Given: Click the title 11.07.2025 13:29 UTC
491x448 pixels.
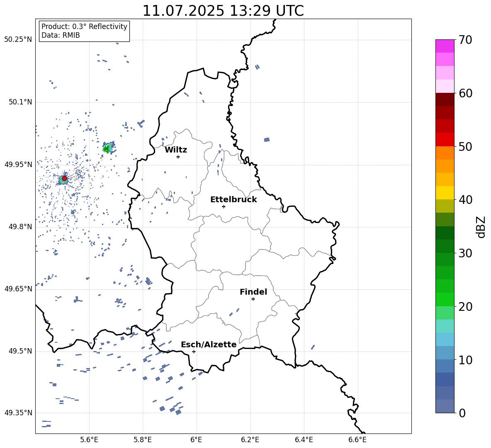Looking at the screenshot, I should pos(223,11).
